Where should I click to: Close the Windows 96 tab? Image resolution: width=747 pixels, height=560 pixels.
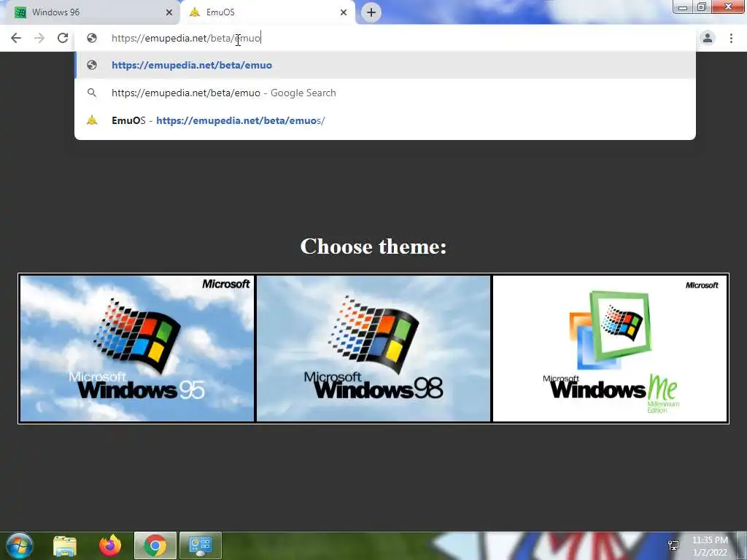pos(169,12)
